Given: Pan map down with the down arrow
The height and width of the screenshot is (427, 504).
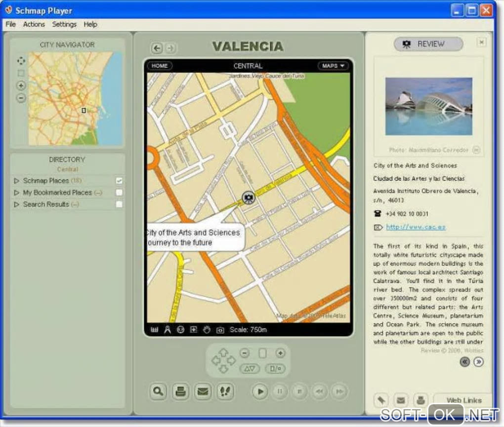Looking at the screenshot, I should [223, 369].
